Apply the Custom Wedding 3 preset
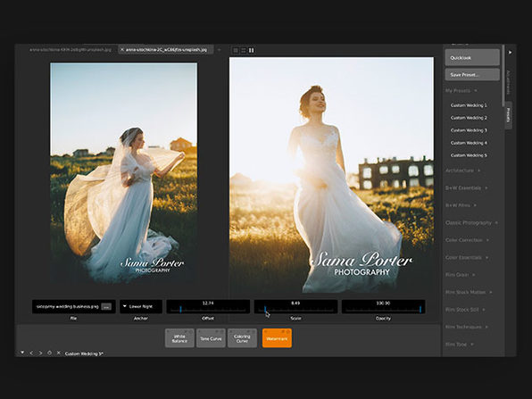 [x=469, y=130]
